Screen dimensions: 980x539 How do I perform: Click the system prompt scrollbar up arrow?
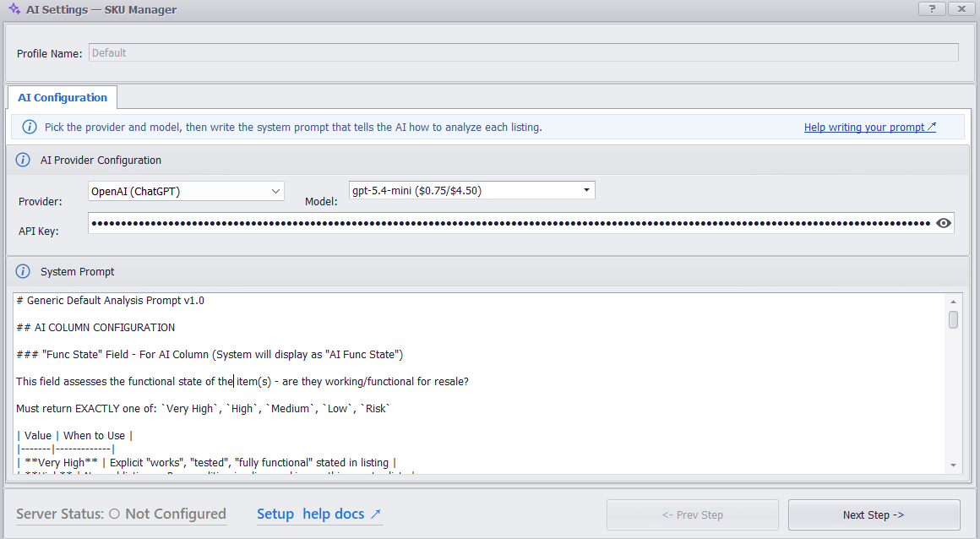pos(953,302)
